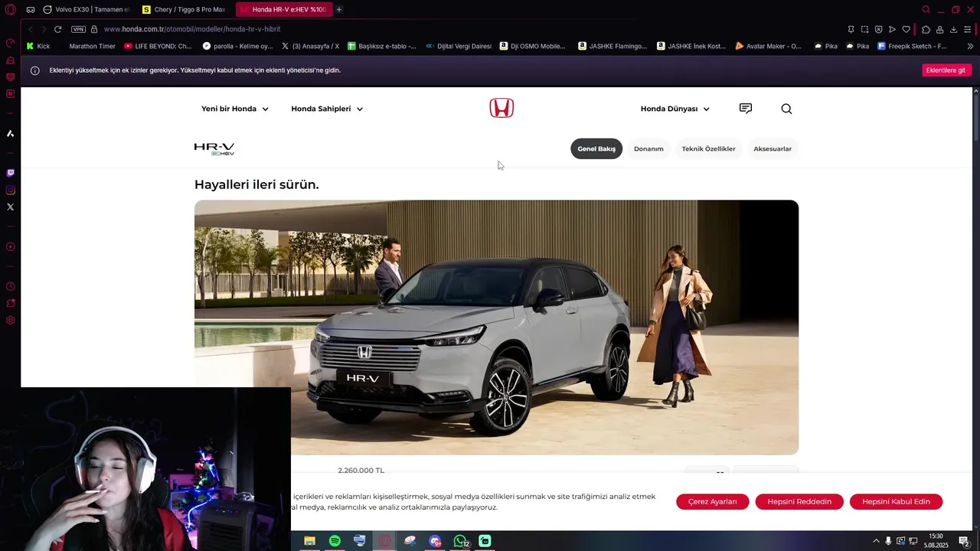Click the ad blocker shield icon
Screen dimensions: 980x551
click(878, 29)
